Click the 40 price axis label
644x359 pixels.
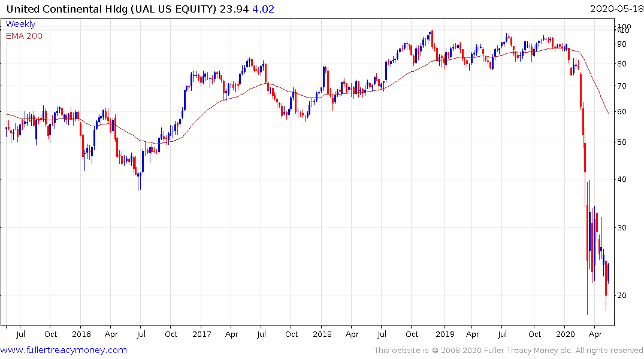621,179
